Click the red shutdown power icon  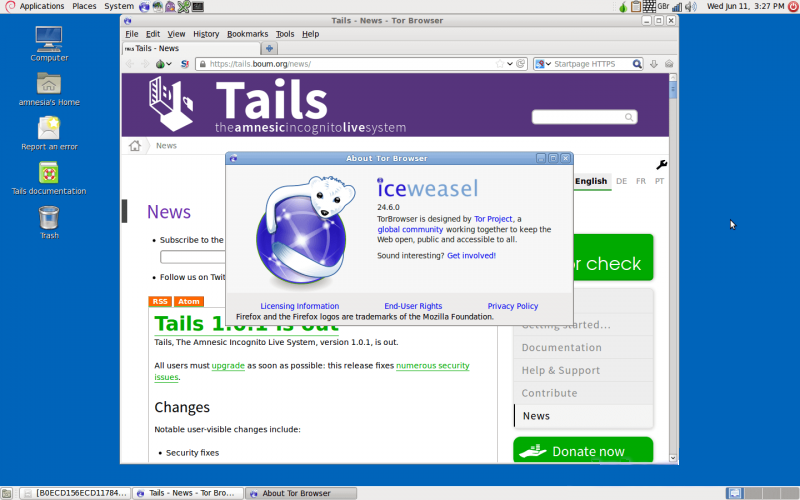(793, 7)
